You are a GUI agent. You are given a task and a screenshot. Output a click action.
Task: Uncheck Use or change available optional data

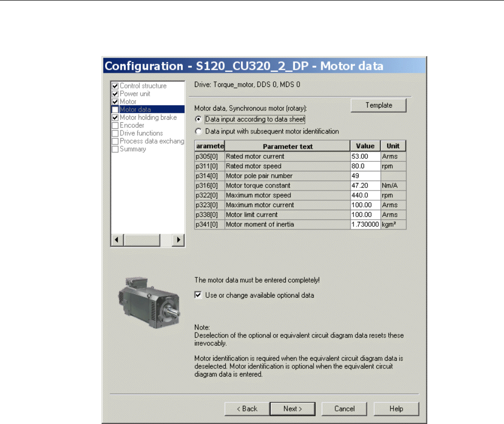click(x=198, y=295)
